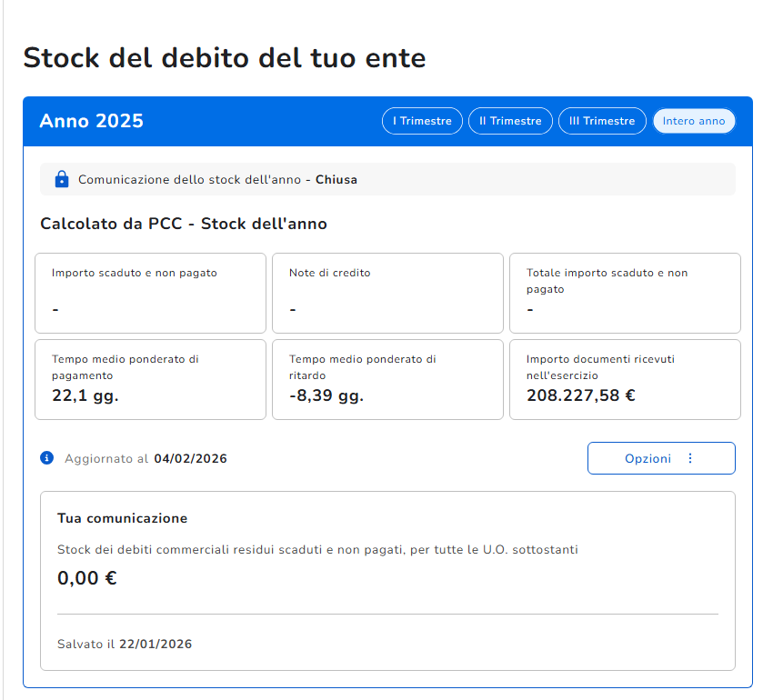Click the Note di credito card
The height and width of the screenshot is (700, 763).
point(387,293)
